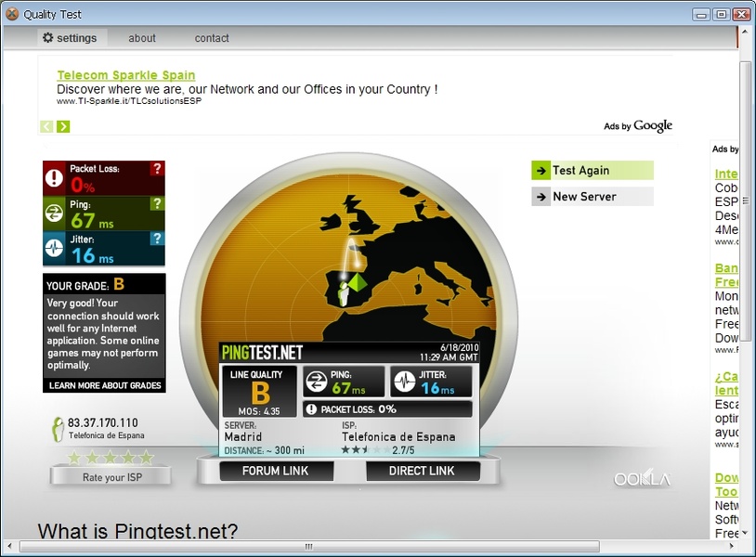
Task: Click the Line Quality B grade box
Action: [259, 391]
